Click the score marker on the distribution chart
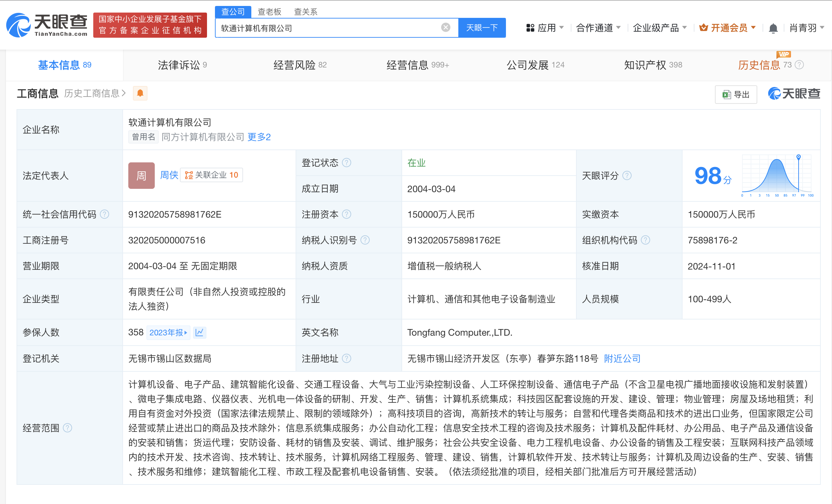 798,157
